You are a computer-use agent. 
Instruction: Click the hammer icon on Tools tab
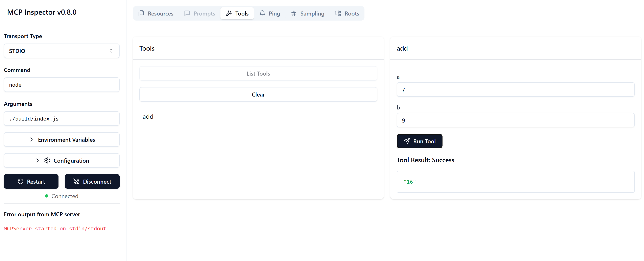click(x=229, y=13)
